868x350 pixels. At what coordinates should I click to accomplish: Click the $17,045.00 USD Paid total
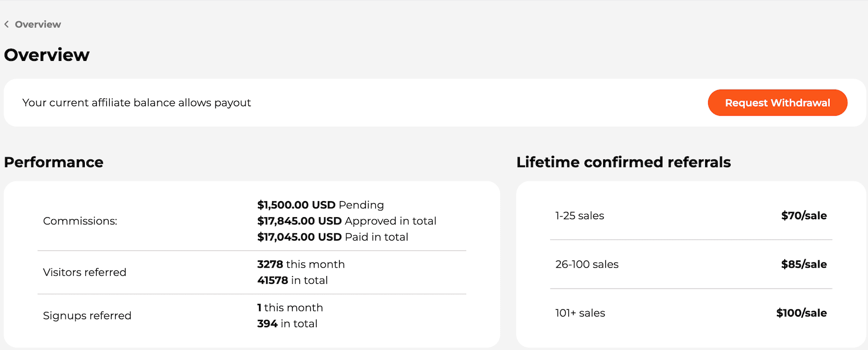coord(333,237)
